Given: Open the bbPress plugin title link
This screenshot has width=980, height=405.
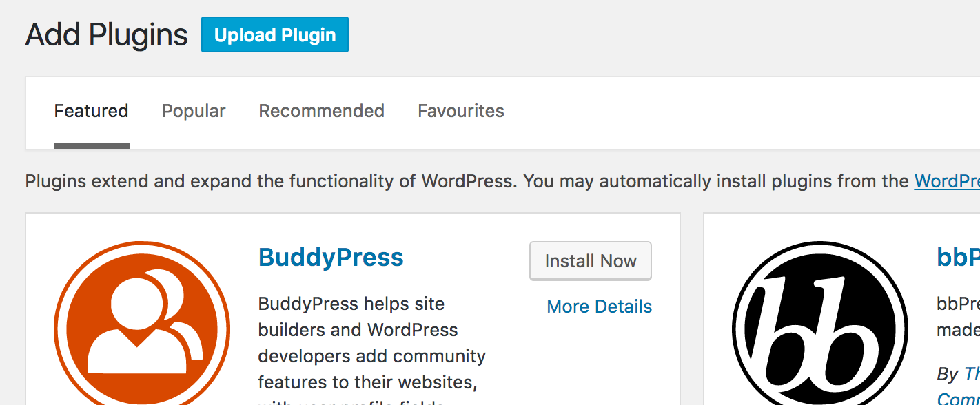Looking at the screenshot, I should coord(959,258).
